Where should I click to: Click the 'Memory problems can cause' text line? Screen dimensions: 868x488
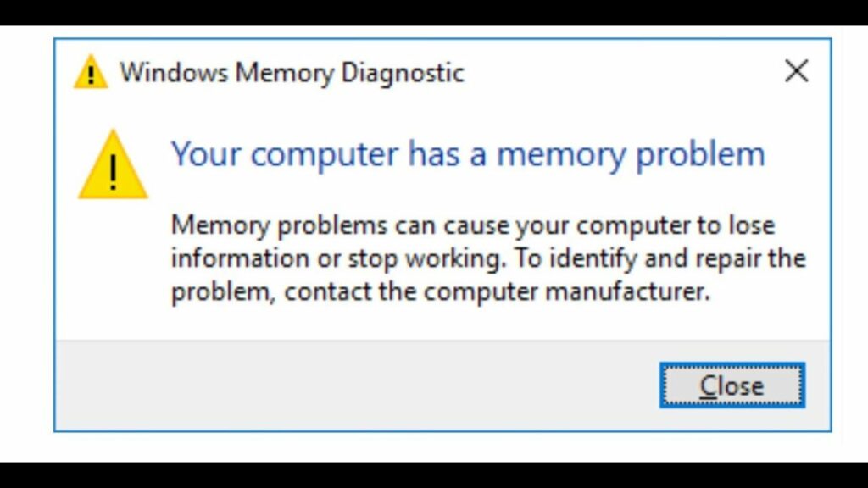point(473,225)
